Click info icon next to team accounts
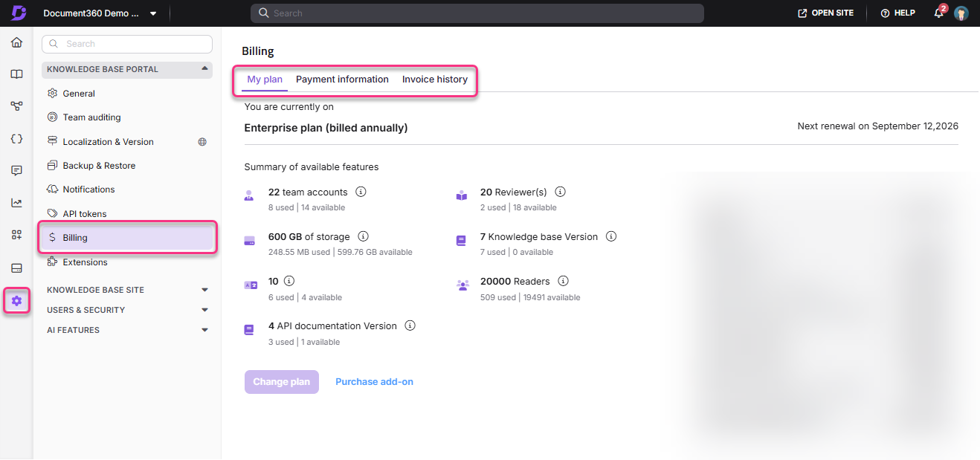This screenshot has width=980, height=460. pyautogui.click(x=361, y=192)
